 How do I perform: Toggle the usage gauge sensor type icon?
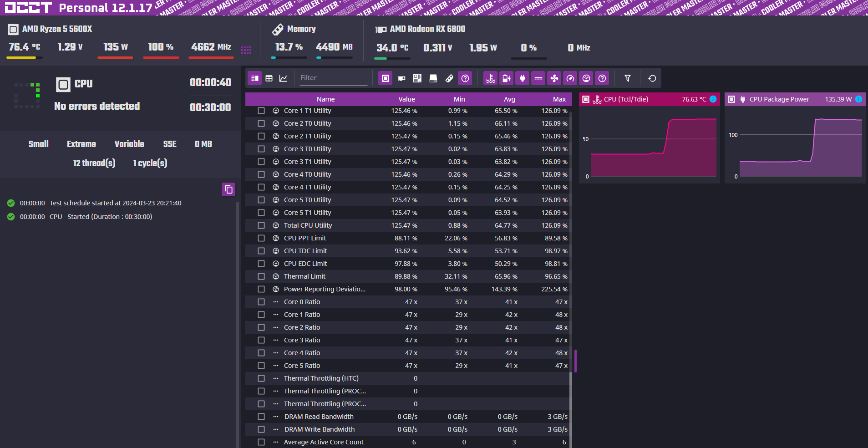pos(586,78)
